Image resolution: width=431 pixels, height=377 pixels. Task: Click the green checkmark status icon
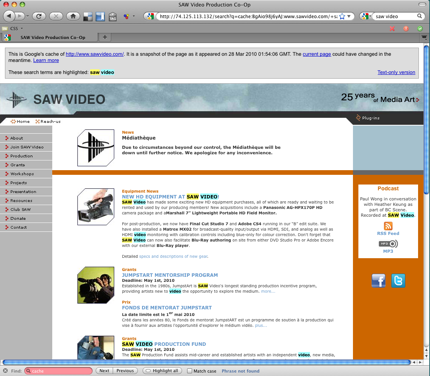pos(420,29)
